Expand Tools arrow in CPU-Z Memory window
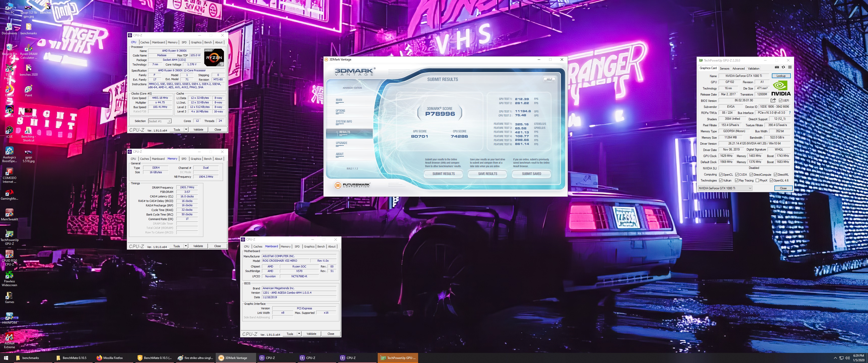The image size is (868, 363). [x=186, y=246]
